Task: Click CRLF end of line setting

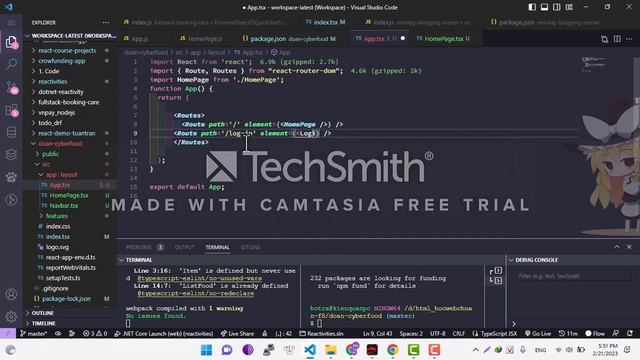Action: (x=459, y=333)
